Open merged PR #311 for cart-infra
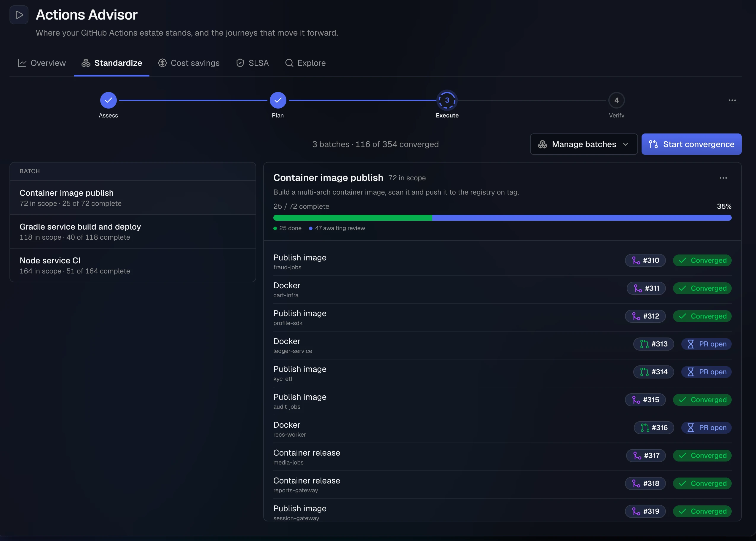 646,289
